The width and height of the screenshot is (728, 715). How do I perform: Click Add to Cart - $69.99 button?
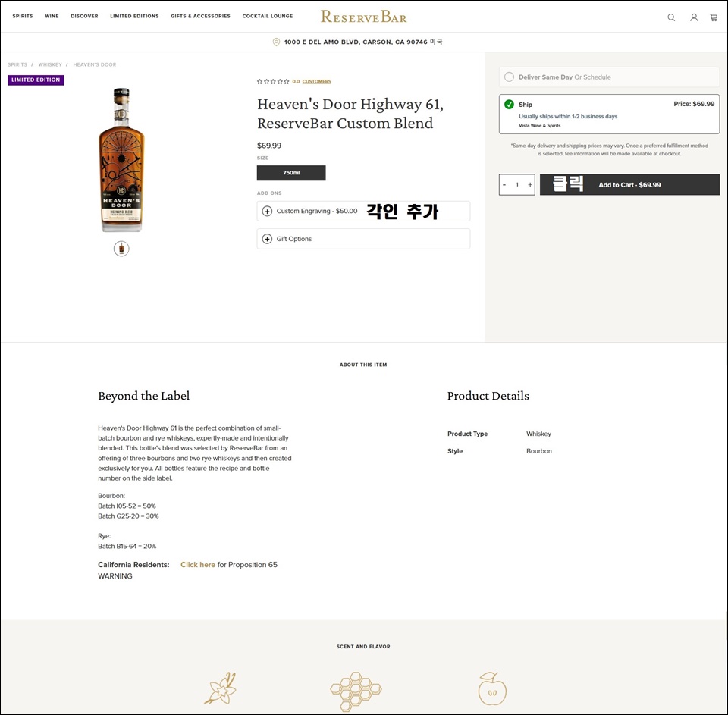[629, 185]
